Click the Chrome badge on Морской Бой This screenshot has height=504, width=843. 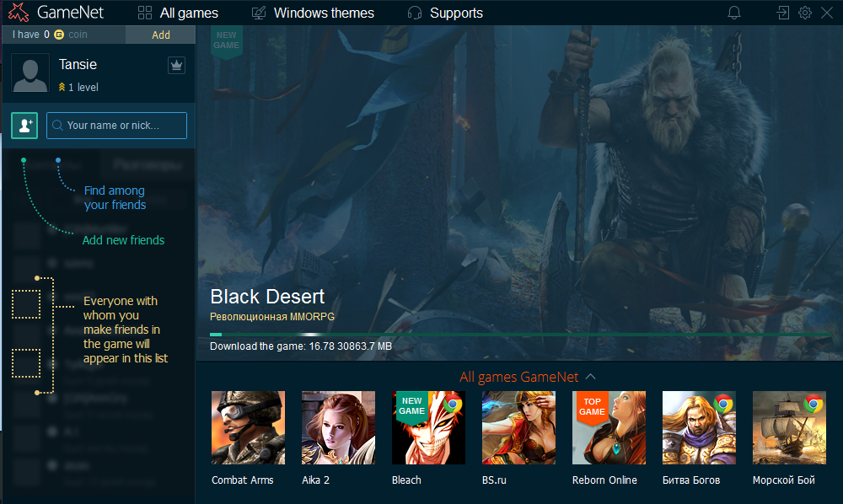pyautogui.click(x=813, y=404)
